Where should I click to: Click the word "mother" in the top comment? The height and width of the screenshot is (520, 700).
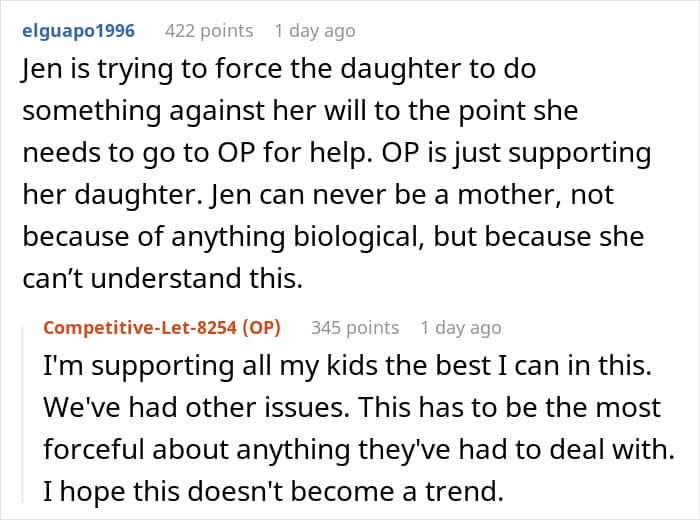(542, 196)
